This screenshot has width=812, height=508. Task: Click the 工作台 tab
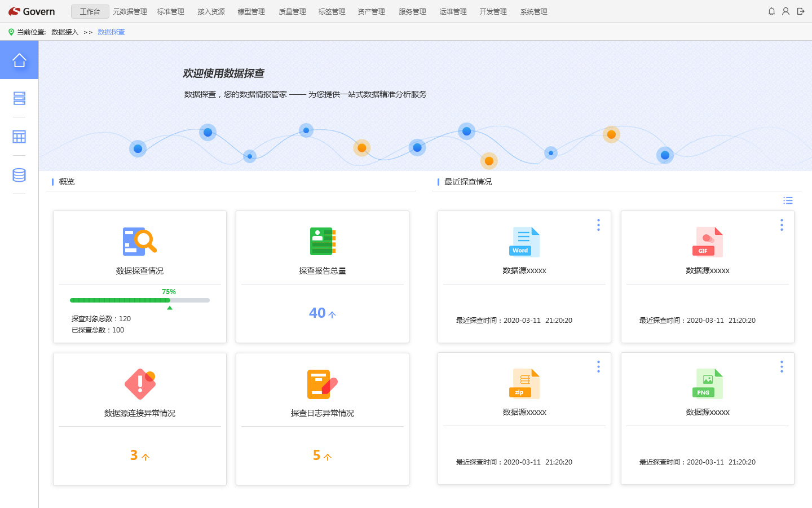(90, 12)
